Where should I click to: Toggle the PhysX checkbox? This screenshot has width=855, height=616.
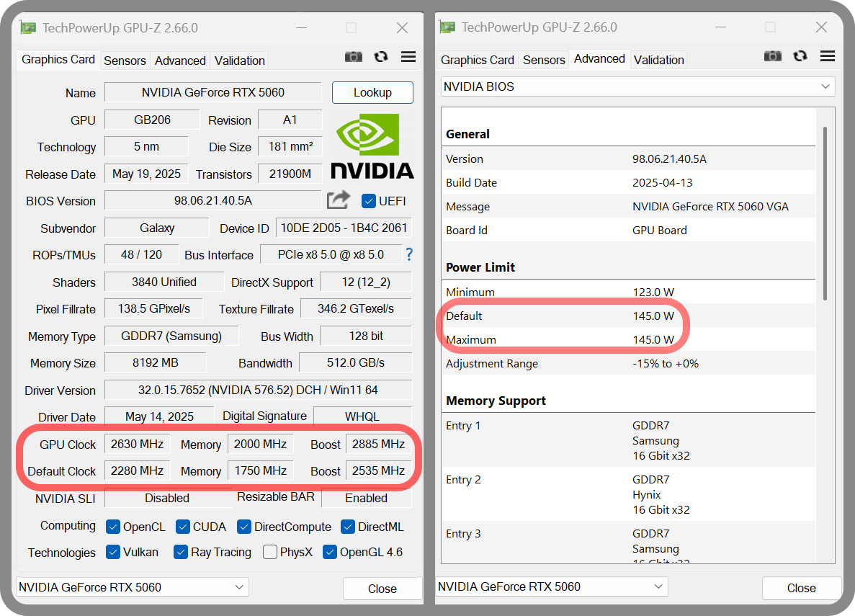click(270, 552)
